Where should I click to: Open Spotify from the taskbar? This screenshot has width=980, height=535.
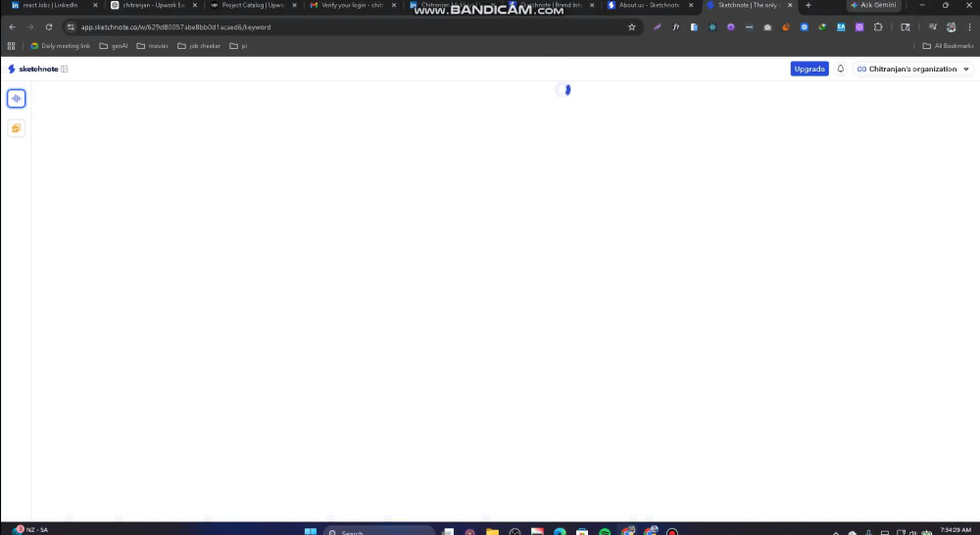point(605,532)
